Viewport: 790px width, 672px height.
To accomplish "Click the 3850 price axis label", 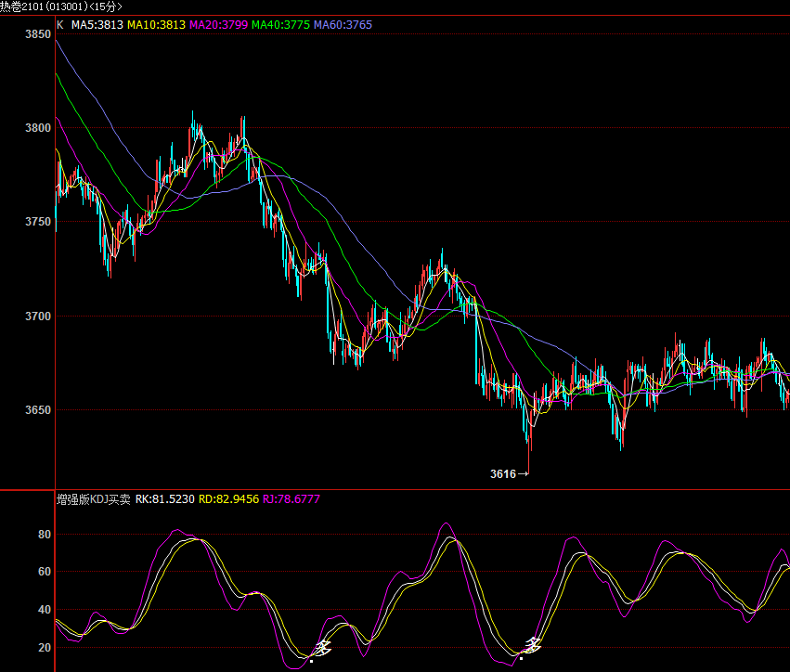I will 38,34.
